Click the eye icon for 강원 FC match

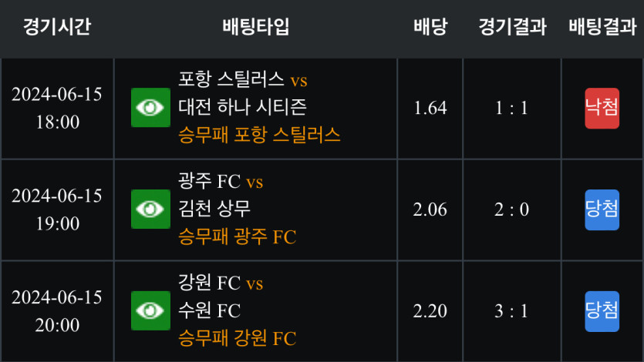click(150, 310)
